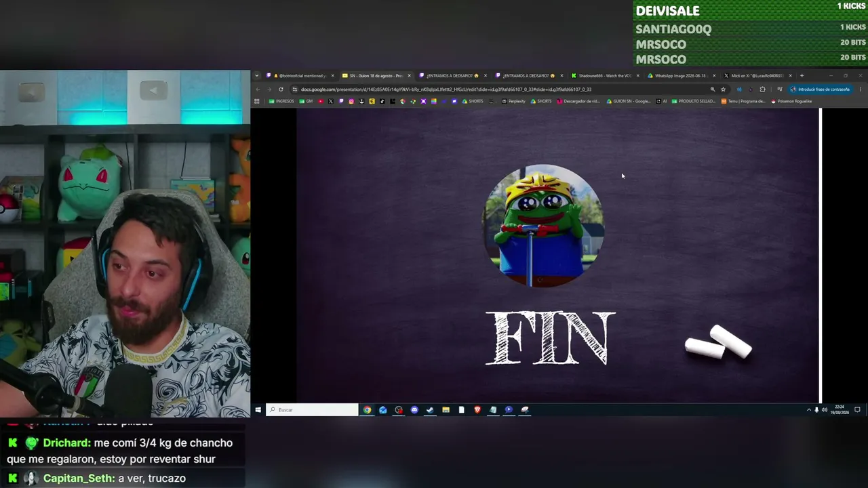Open the Pokemon Roguelike bookmark
The height and width of the screenshot is (488, 868).
791,101
